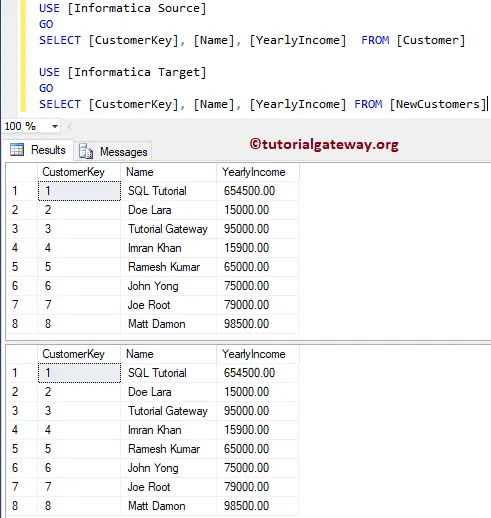Viewport: 491px width, 518px height.
Task: Select CustomerKey 4 cell in first grid
Action: point(79,248)
